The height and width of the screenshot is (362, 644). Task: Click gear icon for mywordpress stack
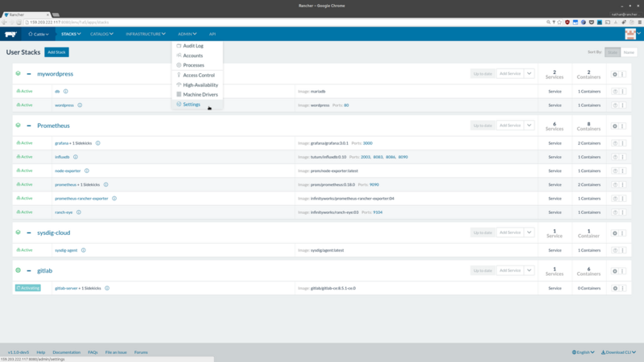click(615, 74)
